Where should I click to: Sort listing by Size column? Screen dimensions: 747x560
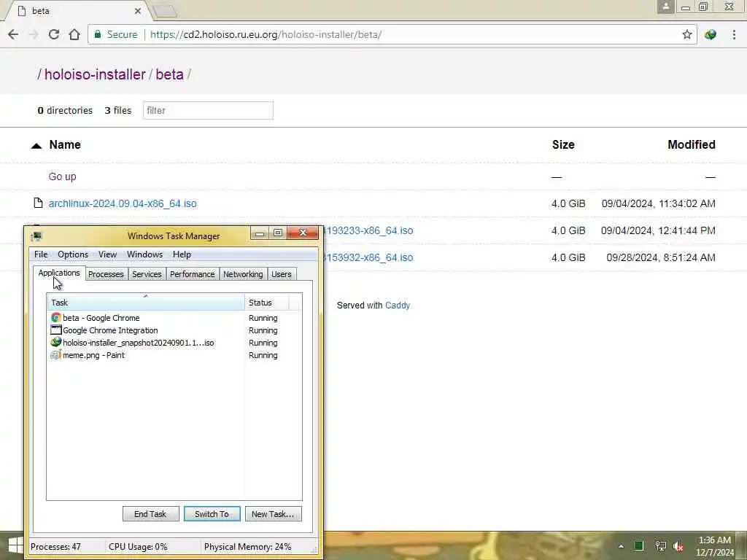[x=563, y=145]
